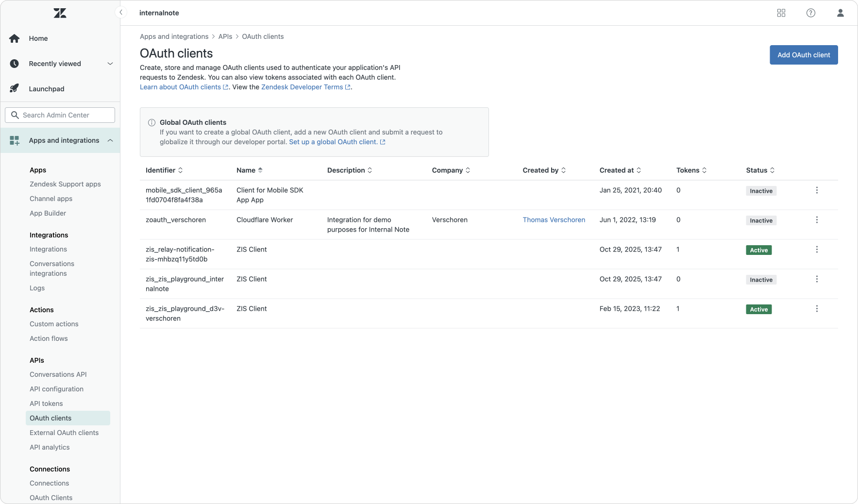Click the Launchpad rocket icon
The height and width of the screenshot is (504, 858).
[x=15, y=88]
